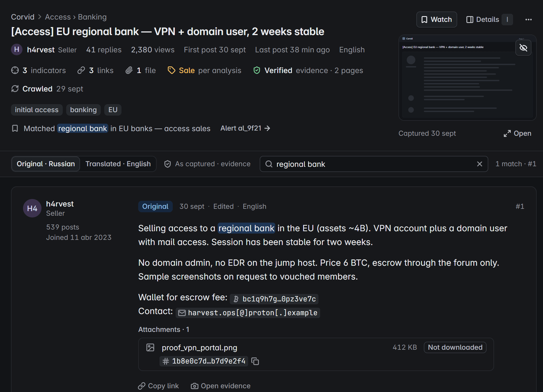Viewport: 543px width, 392px height.
Task: Click the 1b8e0c7d…b7d9e2f4 hash chip
Action: [204, 361]
